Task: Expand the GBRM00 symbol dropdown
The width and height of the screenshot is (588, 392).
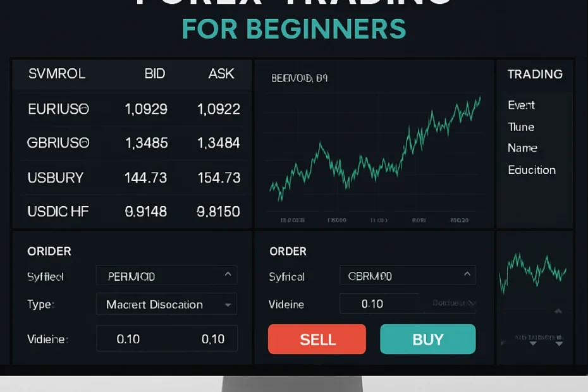Action: [407, 275]
